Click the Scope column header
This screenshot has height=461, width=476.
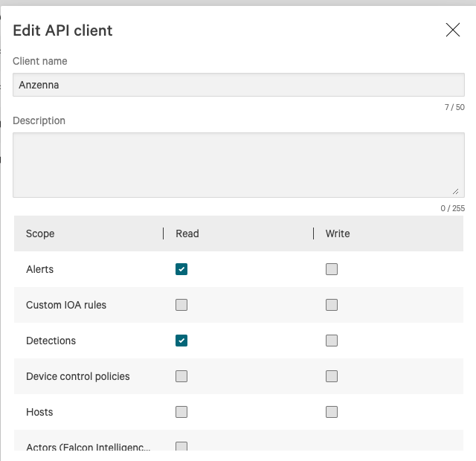point(40,233)
